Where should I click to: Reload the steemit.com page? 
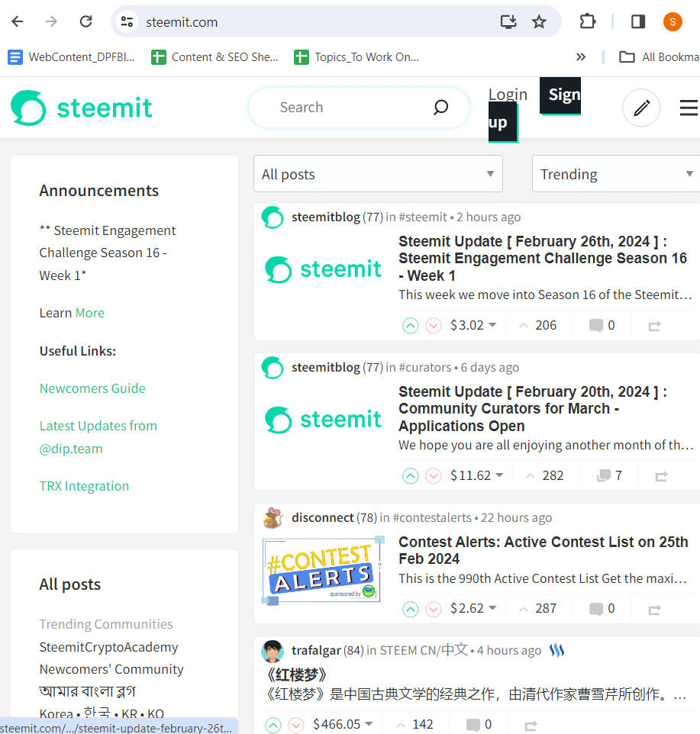point(85,21)
